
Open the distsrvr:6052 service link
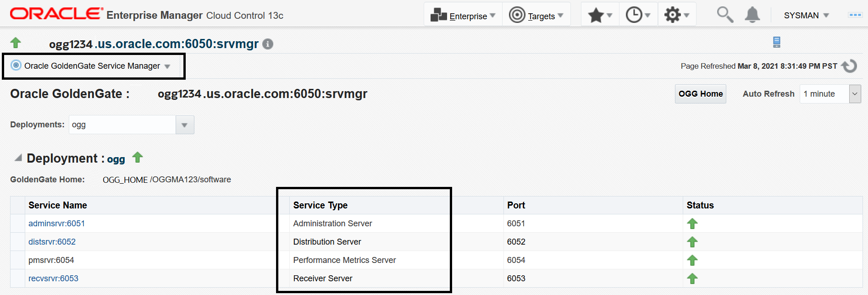(52, 242)
